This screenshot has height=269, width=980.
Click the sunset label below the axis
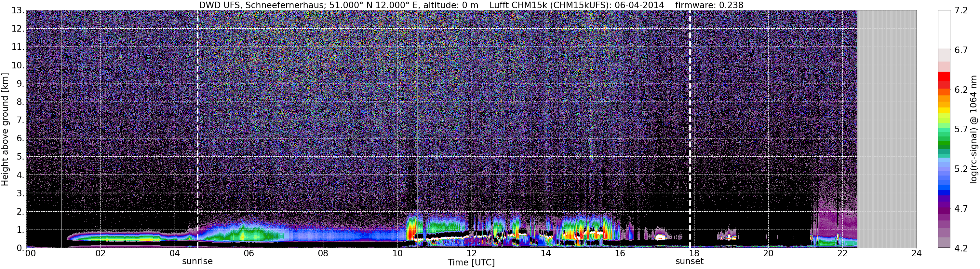[x=689, y=262]
